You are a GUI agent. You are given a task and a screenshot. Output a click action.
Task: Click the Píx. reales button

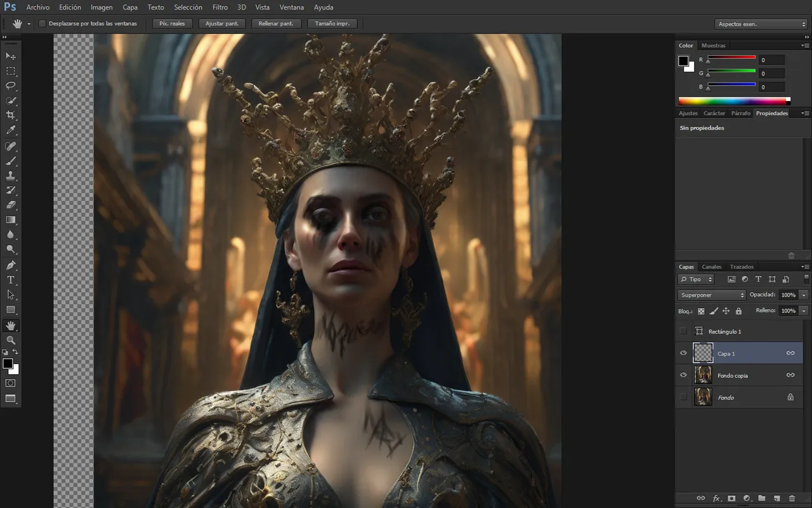tap(172, 23)
